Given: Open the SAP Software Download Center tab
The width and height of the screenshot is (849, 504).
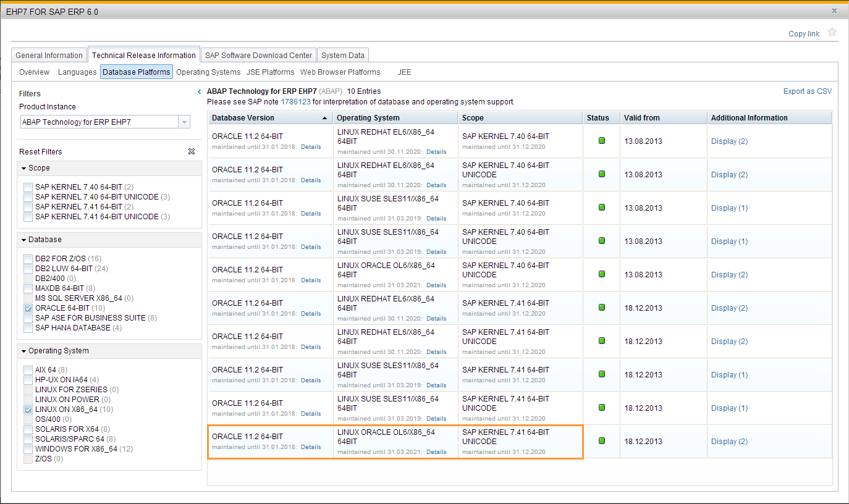Looking at the screenshot, I should click(259, 56).
